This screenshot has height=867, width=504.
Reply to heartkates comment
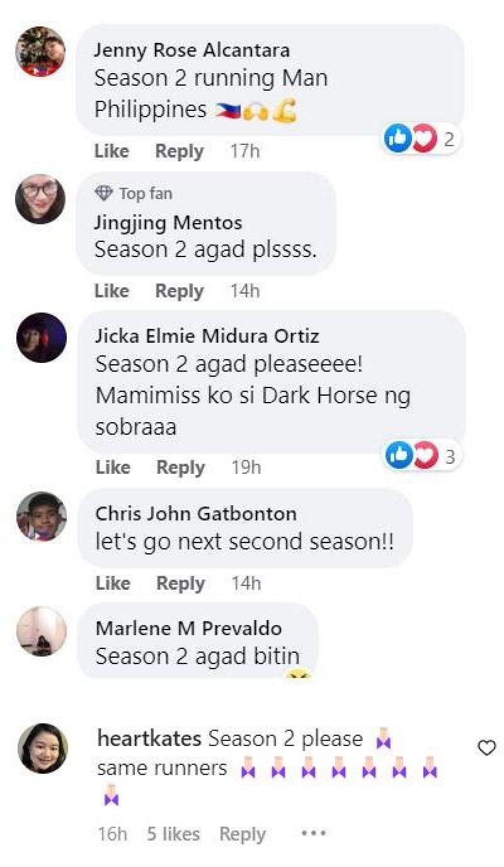243,834
